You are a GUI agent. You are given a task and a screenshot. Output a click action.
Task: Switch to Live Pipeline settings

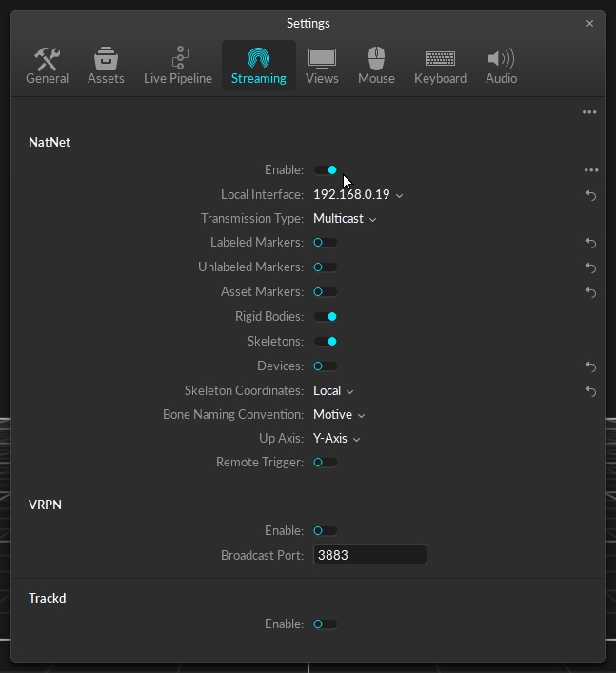tap(178, 66)
